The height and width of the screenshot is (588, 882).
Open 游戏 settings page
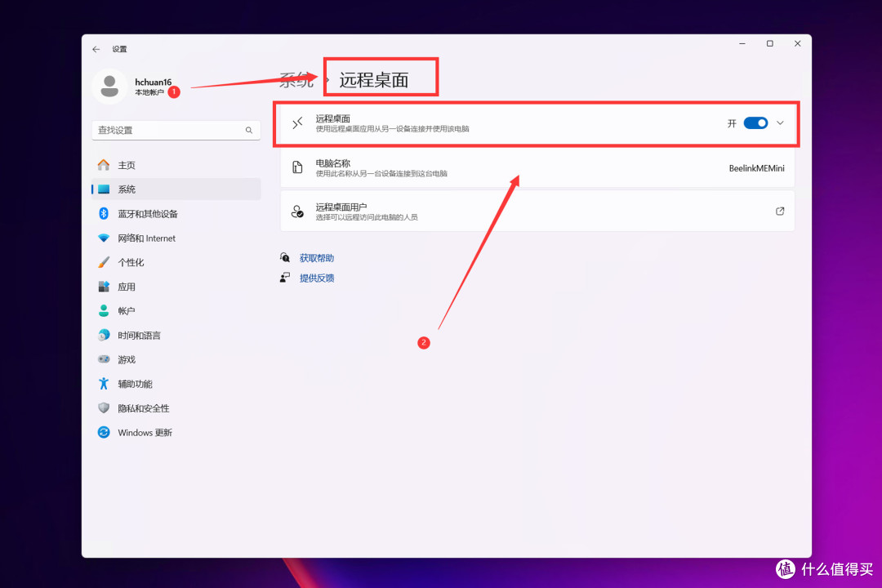point(176,359)
